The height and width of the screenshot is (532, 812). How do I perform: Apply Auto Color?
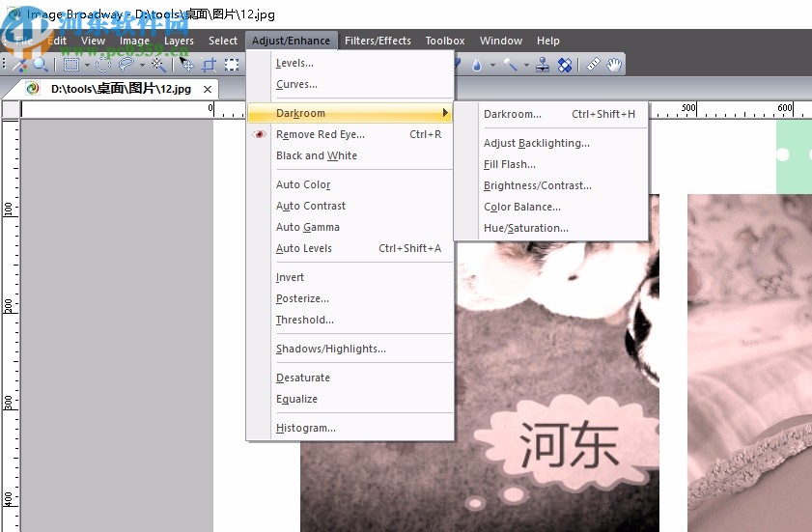(350, 184)
